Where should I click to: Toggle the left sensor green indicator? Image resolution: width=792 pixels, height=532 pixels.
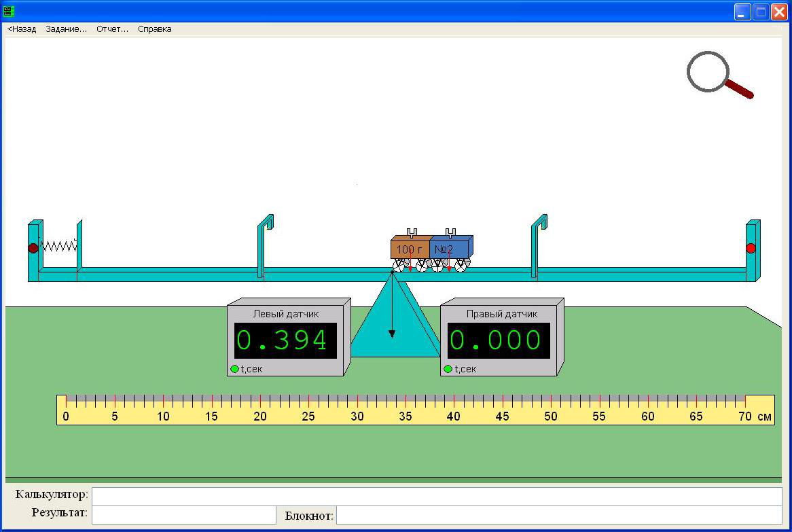(x=235, y=369)
